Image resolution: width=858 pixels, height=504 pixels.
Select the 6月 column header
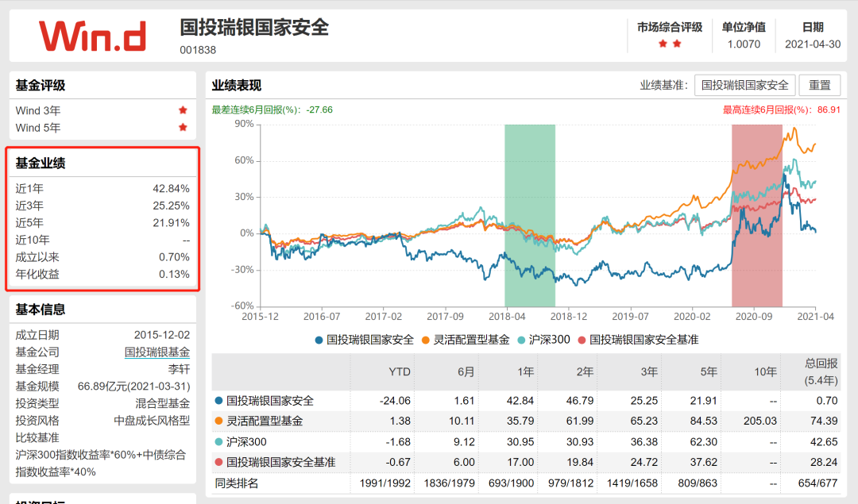(466, 371)
